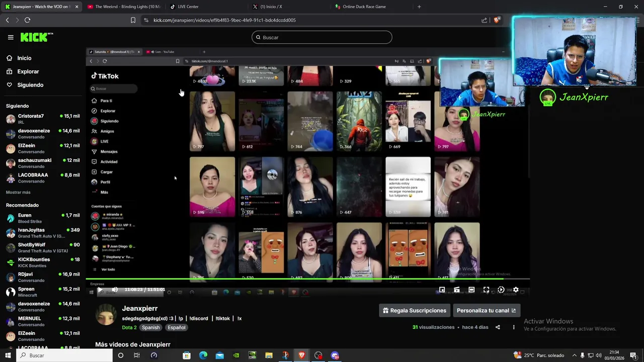Open the weather widget showing 25°C
The width and height of the screenshot is (644, 362).
coord(538,355)
